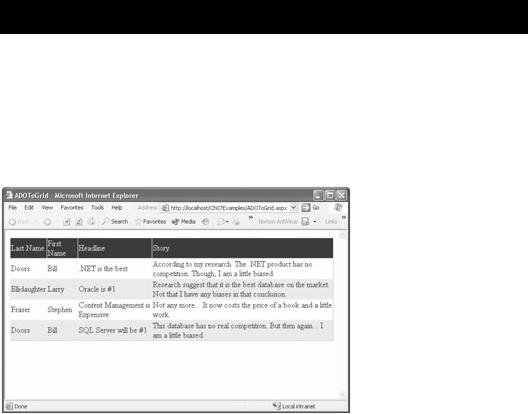Open the Edit menu

(x=29, y=208)
